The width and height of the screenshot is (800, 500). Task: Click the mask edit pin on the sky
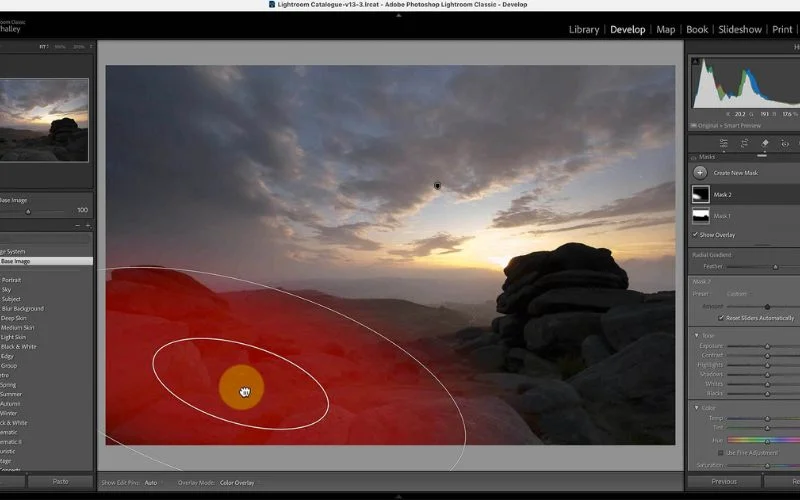point(437,186)
